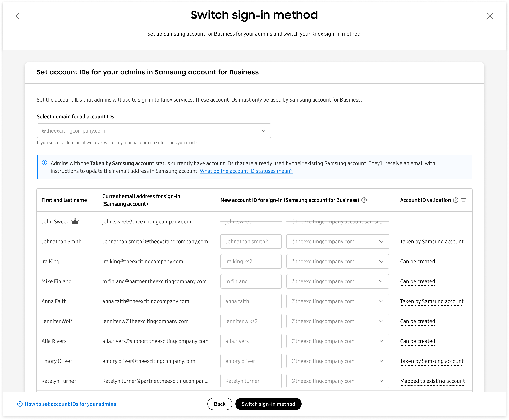Expand domain dropdown for Johnathan Smith
Screen dimensions: 509x420
[337, 241]
